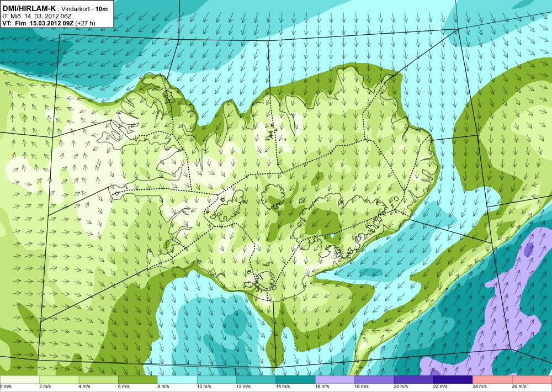The image size is (552, 392).
Task: Click the '6 m/s' scale label
Action: coord(124,386)
